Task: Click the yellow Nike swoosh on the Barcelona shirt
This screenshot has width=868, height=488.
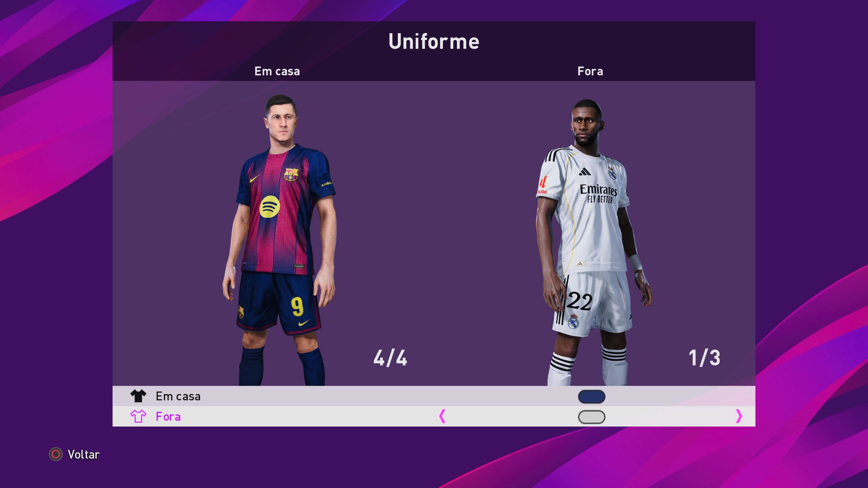Action: point(255,178)
